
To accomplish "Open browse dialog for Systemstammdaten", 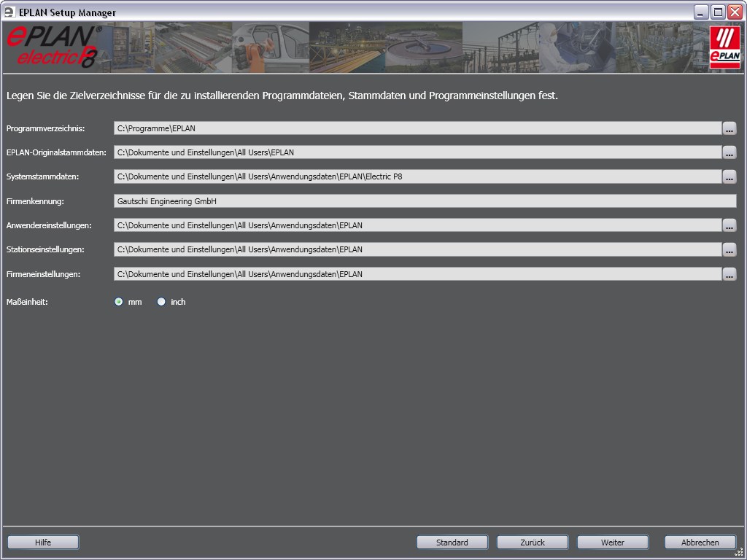I will (729, 176).
